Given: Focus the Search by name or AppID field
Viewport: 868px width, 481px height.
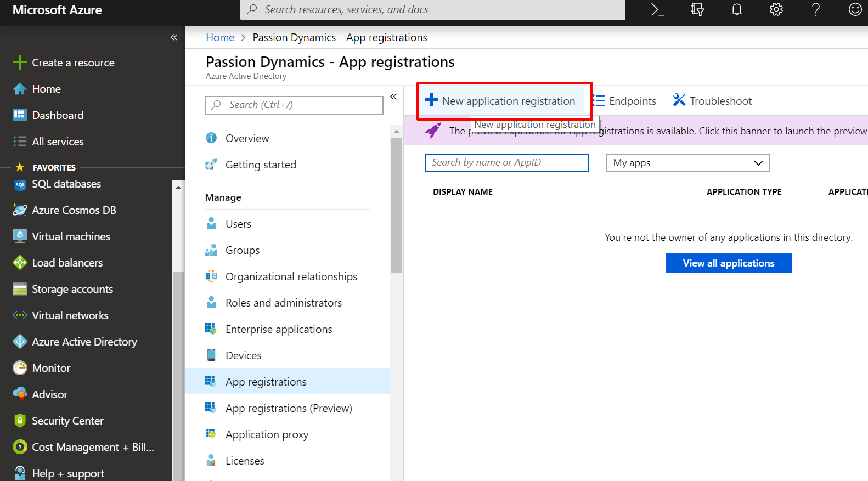Looking at the screenshot, I should tap(506, 163).
